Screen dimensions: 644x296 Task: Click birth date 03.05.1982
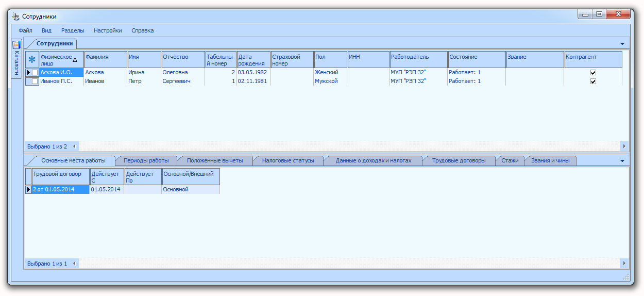tap(253, 73)
